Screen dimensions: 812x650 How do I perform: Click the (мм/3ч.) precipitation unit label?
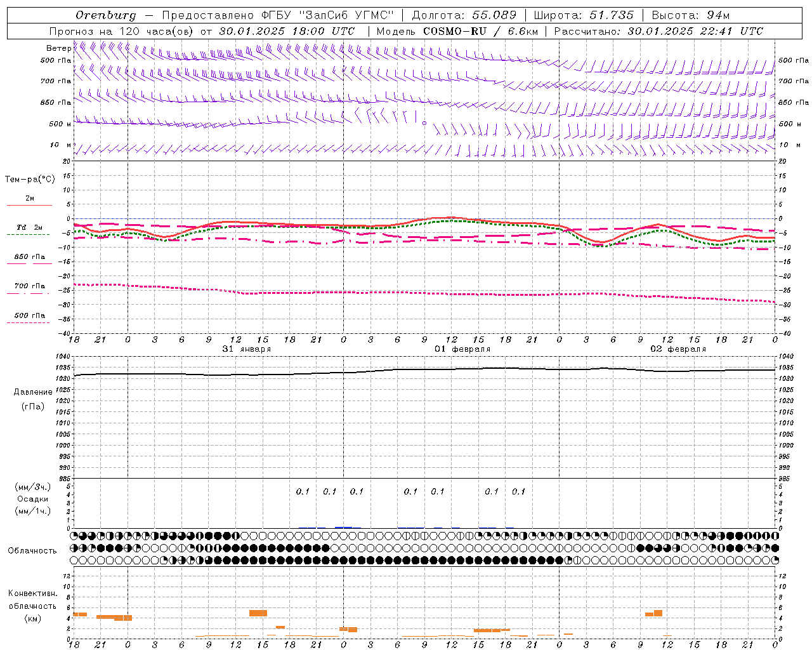pyautogui.click(x=33, y=487)
